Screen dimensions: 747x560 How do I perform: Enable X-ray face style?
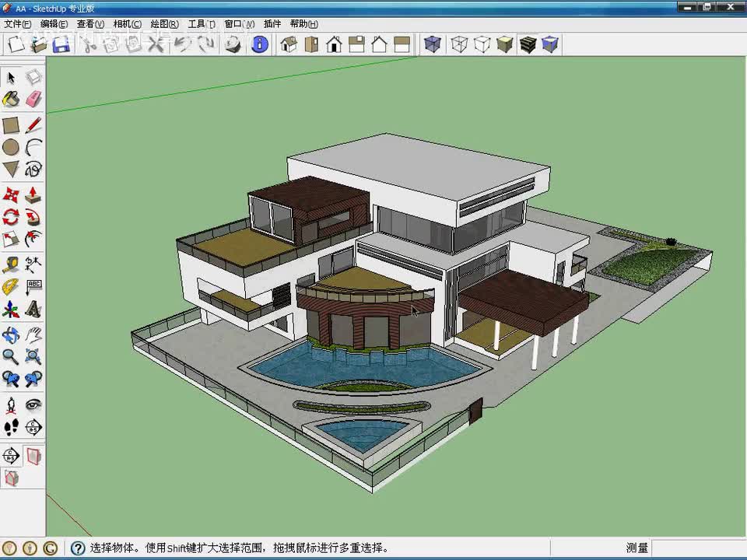pos(432,44)
